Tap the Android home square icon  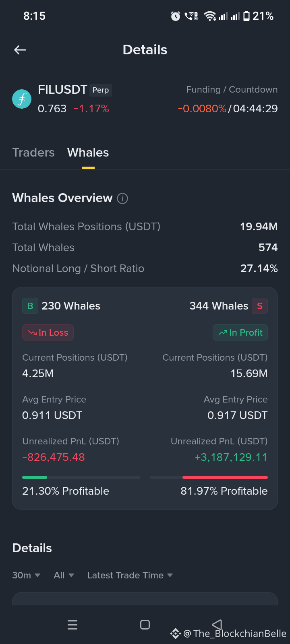[145, 625]
